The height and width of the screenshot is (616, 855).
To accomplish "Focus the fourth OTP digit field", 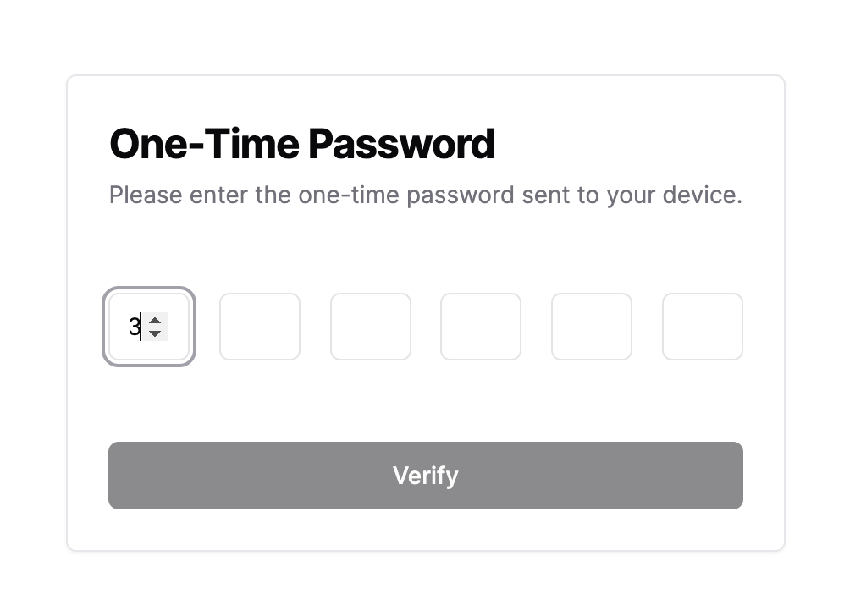I will click(481, 327).
